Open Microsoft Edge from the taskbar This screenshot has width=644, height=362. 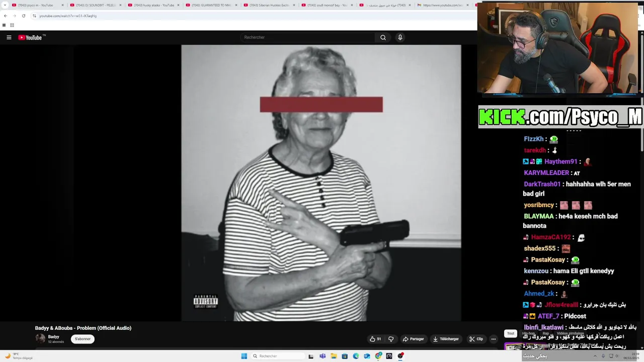[356, 356]
